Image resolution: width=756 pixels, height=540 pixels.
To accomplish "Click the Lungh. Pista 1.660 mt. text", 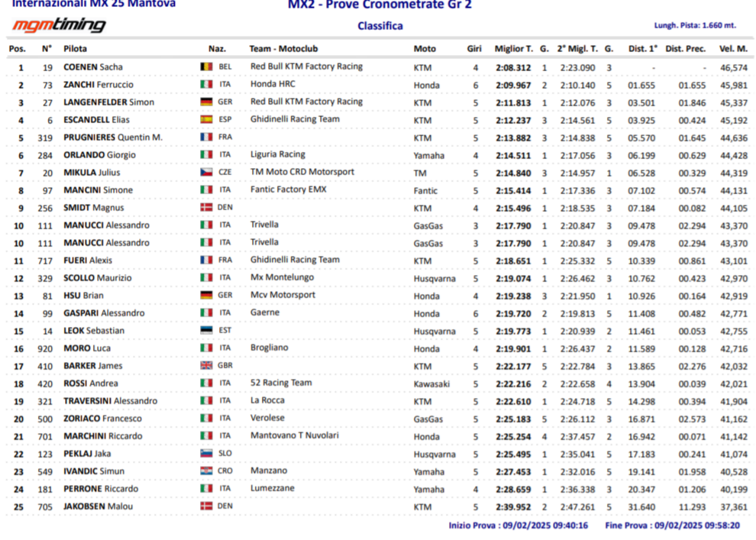I will [694, 25].
